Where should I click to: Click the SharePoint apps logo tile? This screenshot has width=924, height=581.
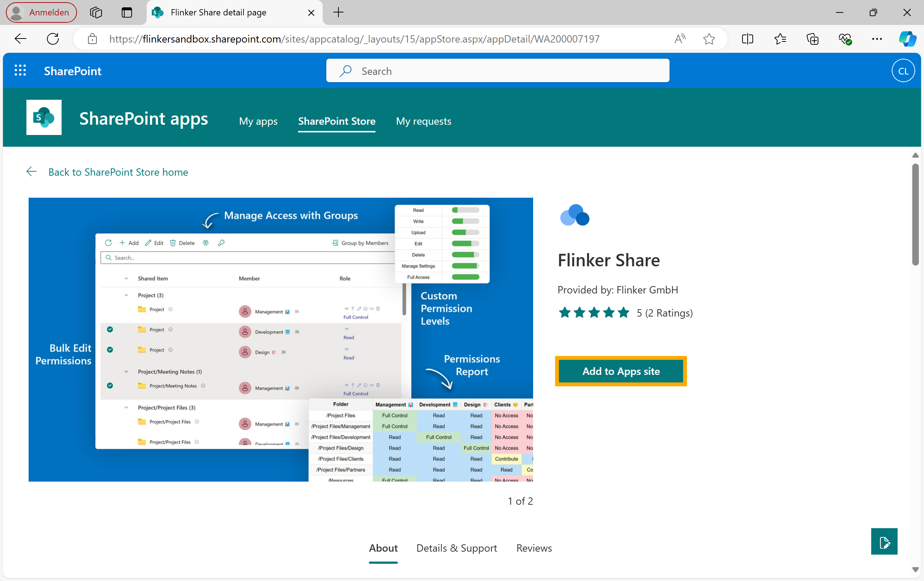44,117
